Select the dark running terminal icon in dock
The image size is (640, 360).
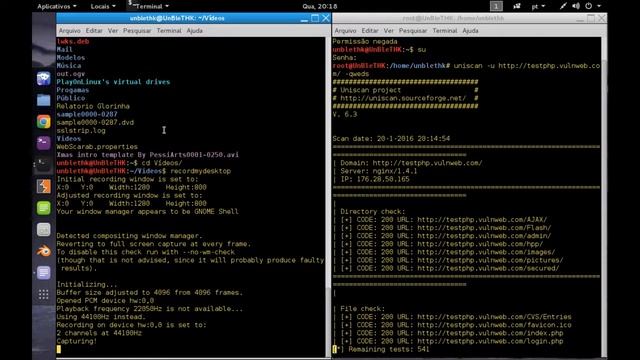click(x=43, y=164)
